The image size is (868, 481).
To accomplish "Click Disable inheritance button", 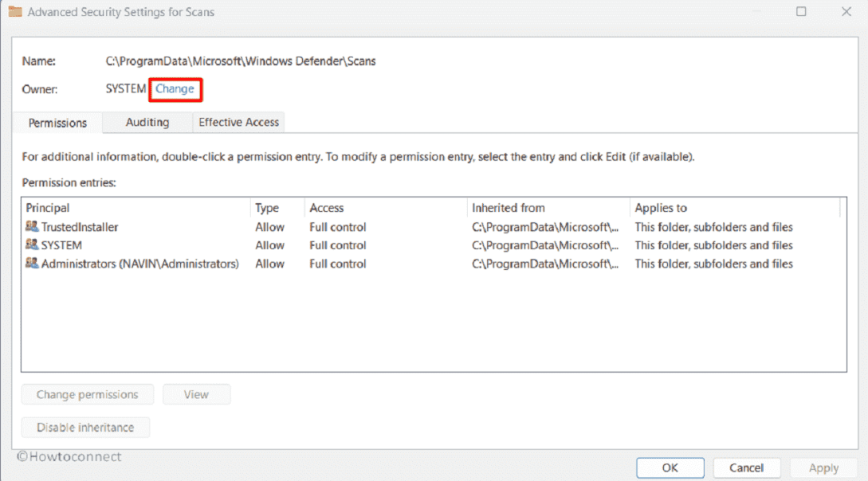I will tap(85, 428).
